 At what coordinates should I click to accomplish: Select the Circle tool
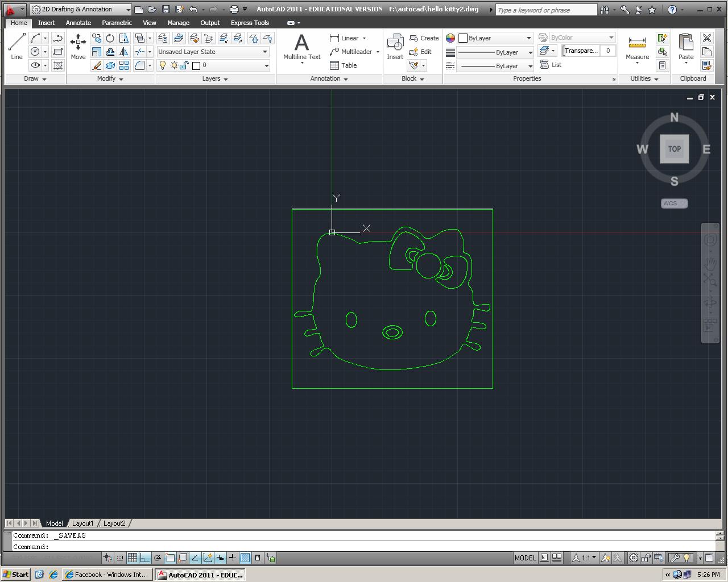(35, 51)
